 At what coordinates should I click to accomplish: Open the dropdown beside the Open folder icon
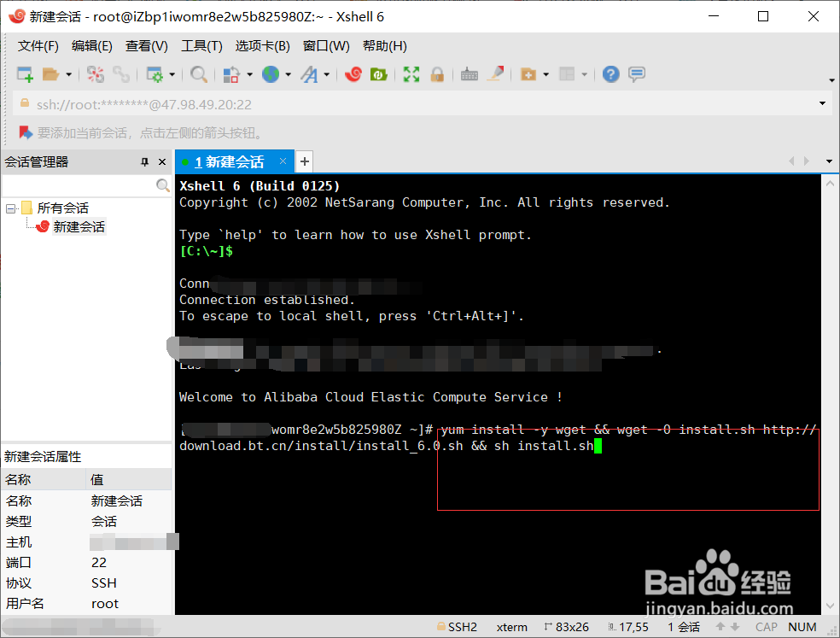tap(68, 74)
